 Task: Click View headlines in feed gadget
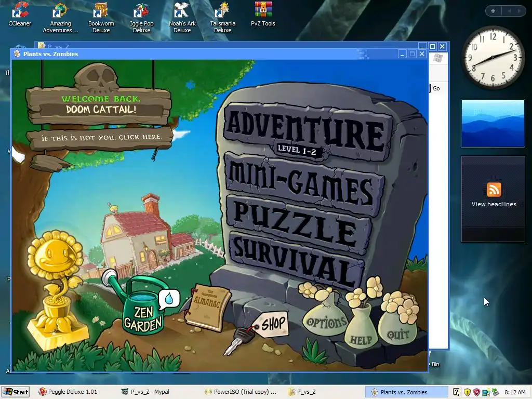(494, 204)
